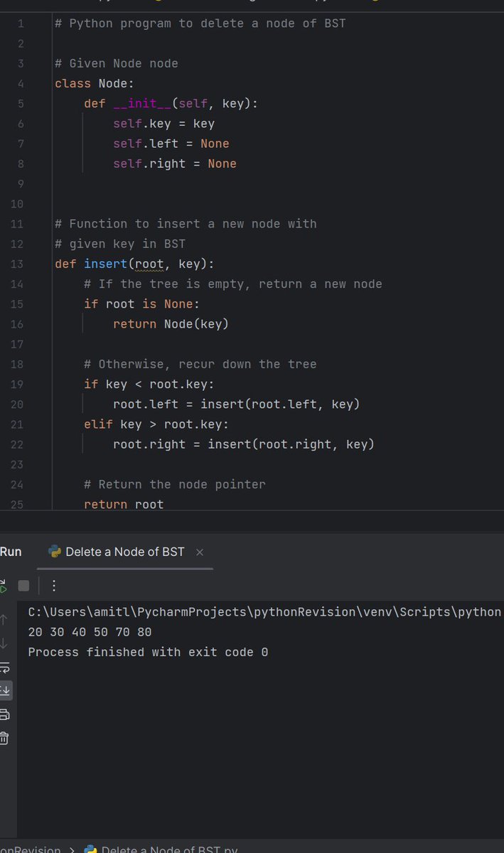Click the return root statement
The width and height of the screenshot is (504, 853).
[124, 504]
